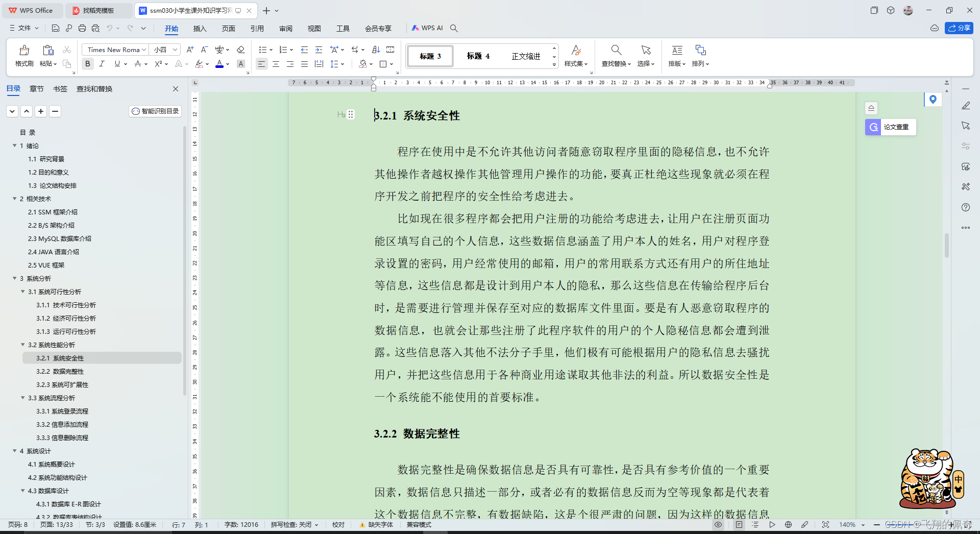
Task: Click the Save document icon
Action: click(x=56, y=28)
